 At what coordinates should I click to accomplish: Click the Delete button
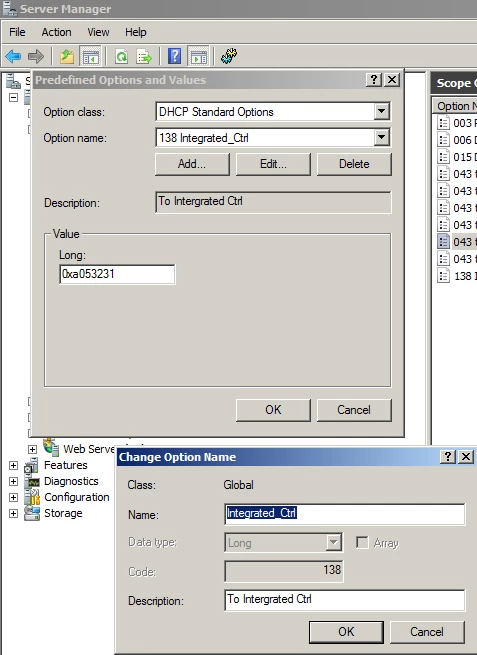354,164
